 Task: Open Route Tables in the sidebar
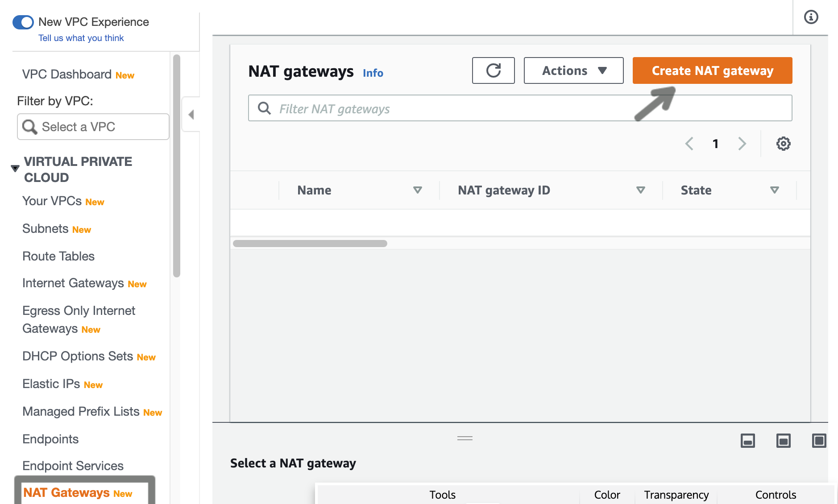[x=58, y=256]
